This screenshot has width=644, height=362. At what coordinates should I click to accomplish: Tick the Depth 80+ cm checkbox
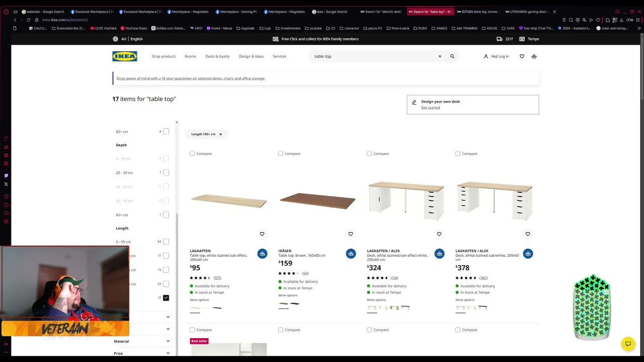pyautogui.click(x=166, y=215)
